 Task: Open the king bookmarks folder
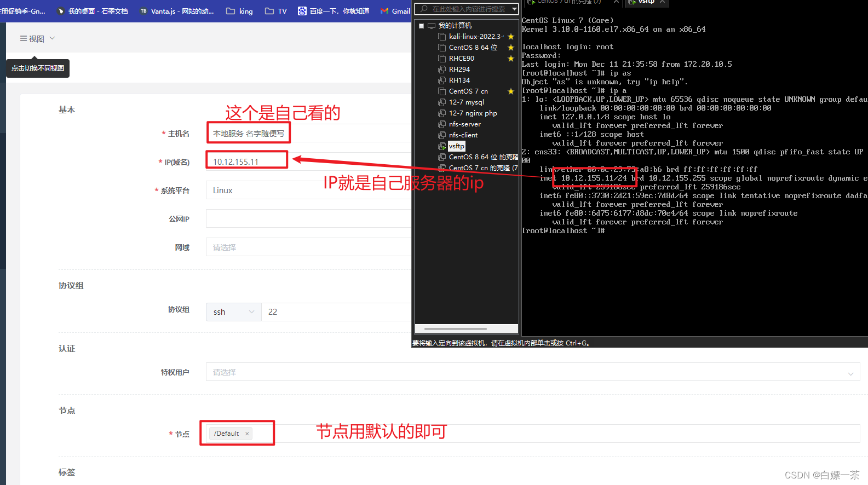pyautogui.click(x=240, y=11)
